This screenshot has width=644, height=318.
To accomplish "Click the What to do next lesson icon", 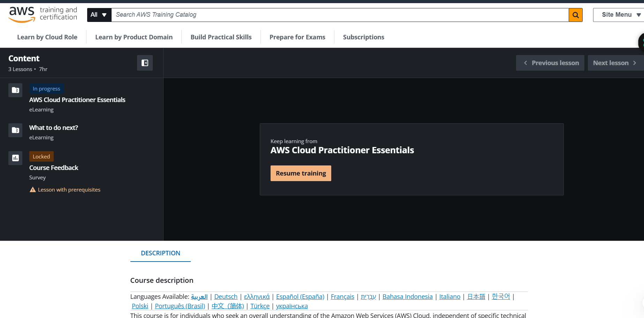I will (x=15, y=130).
